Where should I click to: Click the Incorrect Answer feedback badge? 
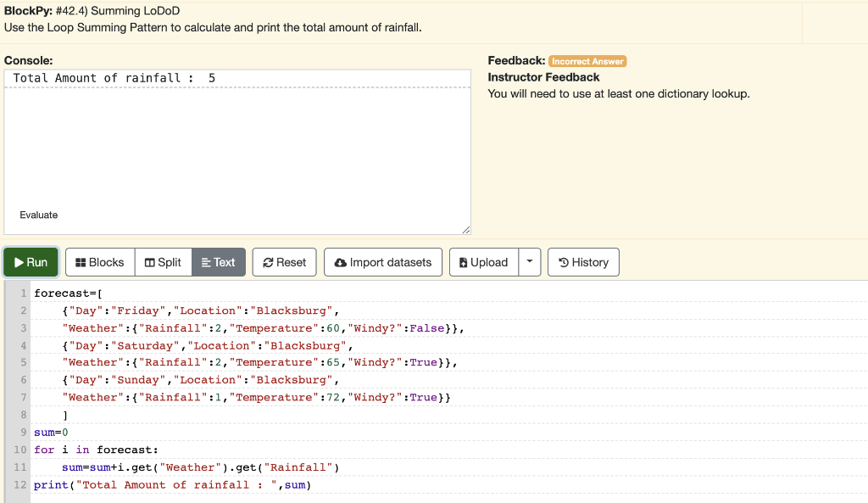pos(587,61)
